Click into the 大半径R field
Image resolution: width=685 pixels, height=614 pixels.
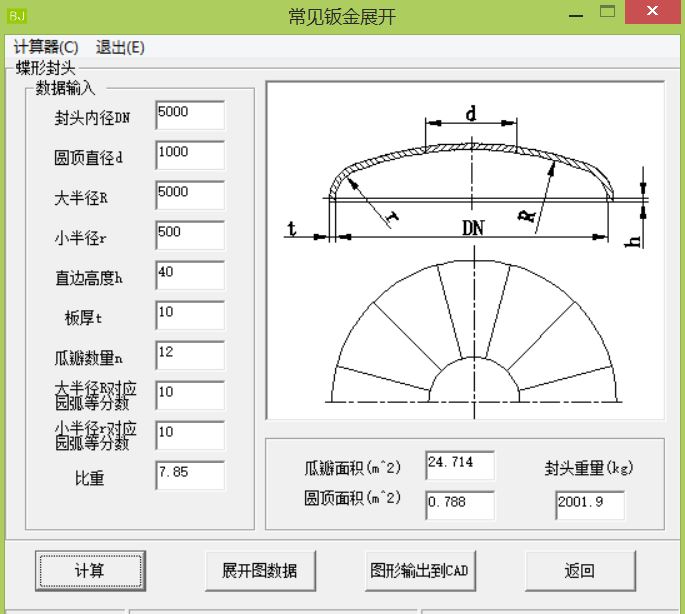click(190, 195)
